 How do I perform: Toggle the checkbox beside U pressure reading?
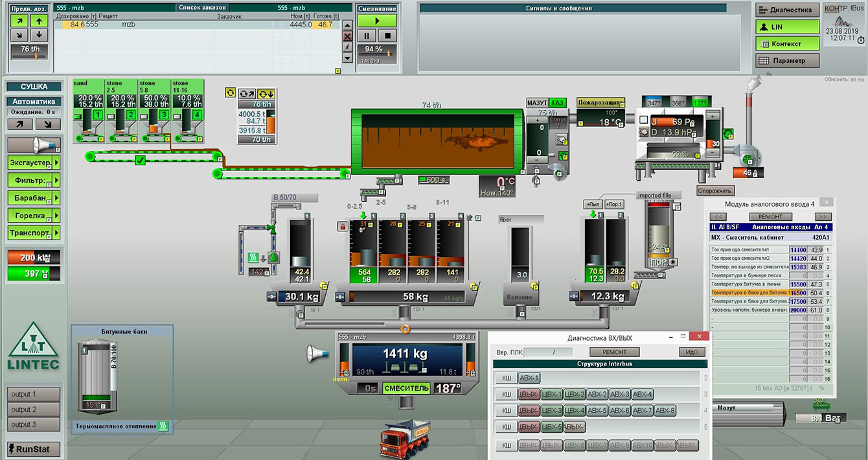tap(643, 121)
